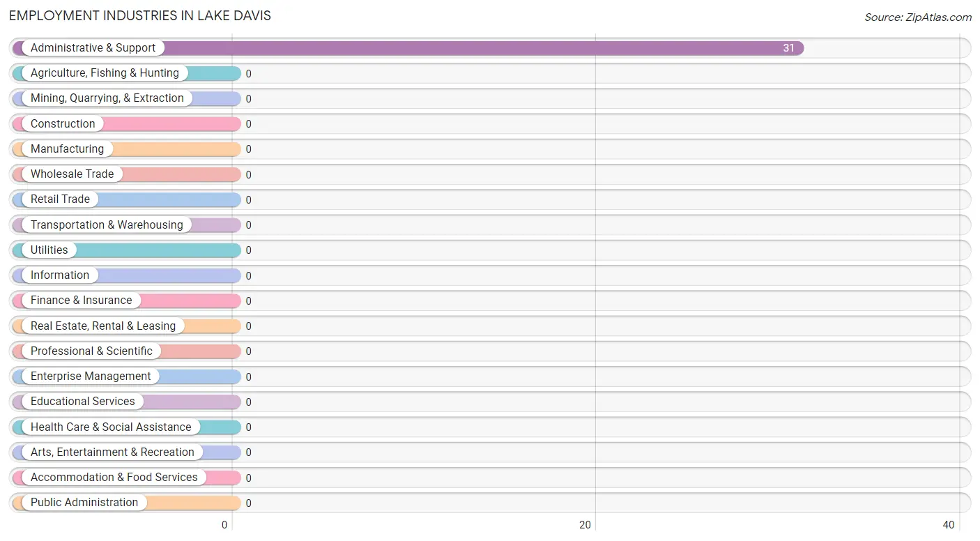Click the Administrative & Support label
Image resolution: width=980 pixels, height=541 pixels.
[x=93, y=48]
